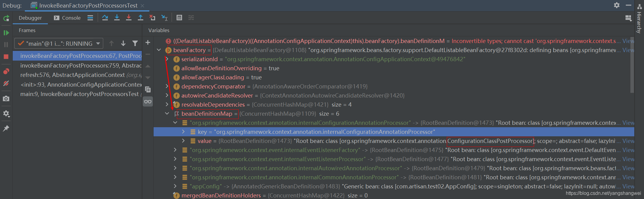Select the Debugger tab
644x199 pixels.
coord(30,18)
